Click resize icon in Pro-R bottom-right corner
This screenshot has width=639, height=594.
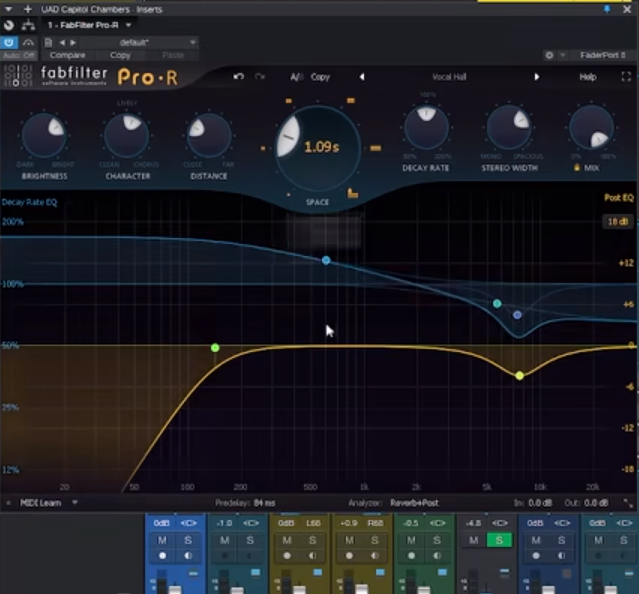(x=628, y=503)
